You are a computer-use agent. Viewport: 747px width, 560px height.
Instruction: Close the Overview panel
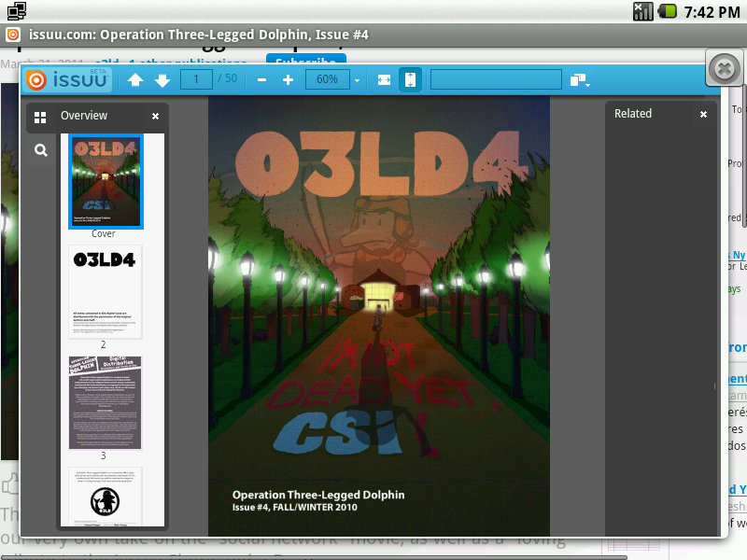[x=155, y=116]
